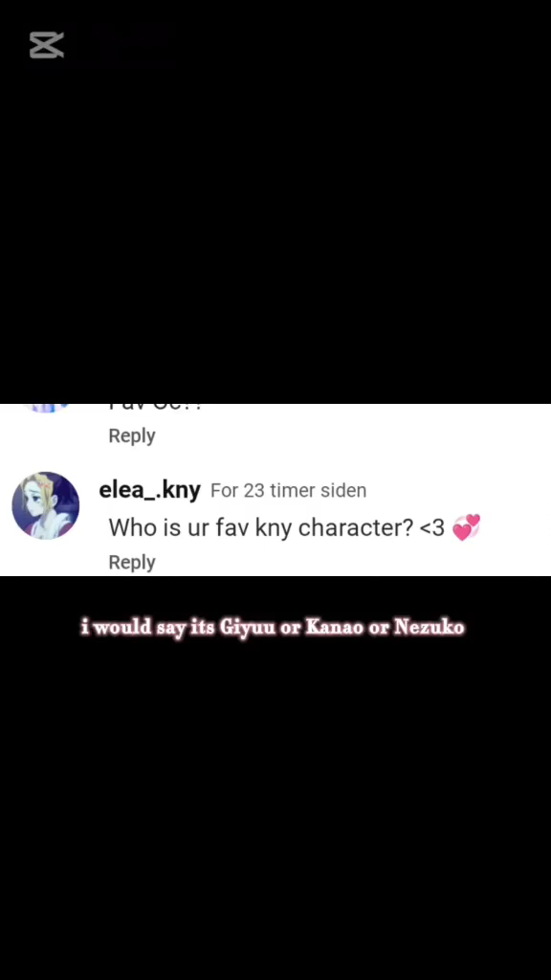Click the word Nezuko in the caption
Image resolution: width=551 pixels, height=980 pixels.
(x=430, y=627)
